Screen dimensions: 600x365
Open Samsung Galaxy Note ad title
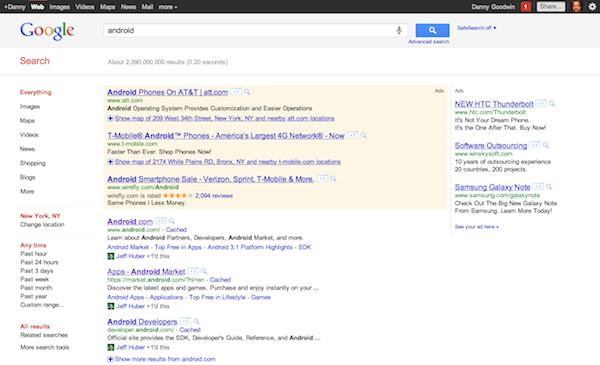pyautogui.click(x=492, y=187)
